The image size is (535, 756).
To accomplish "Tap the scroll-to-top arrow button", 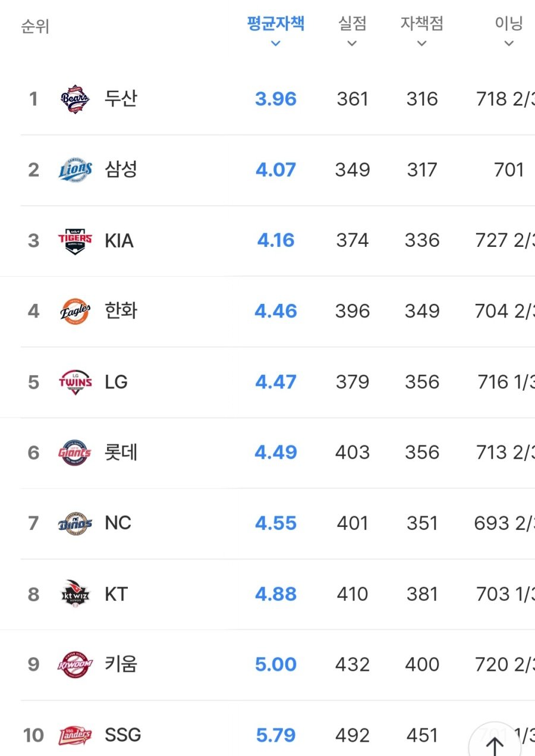I will click(495, 745).
